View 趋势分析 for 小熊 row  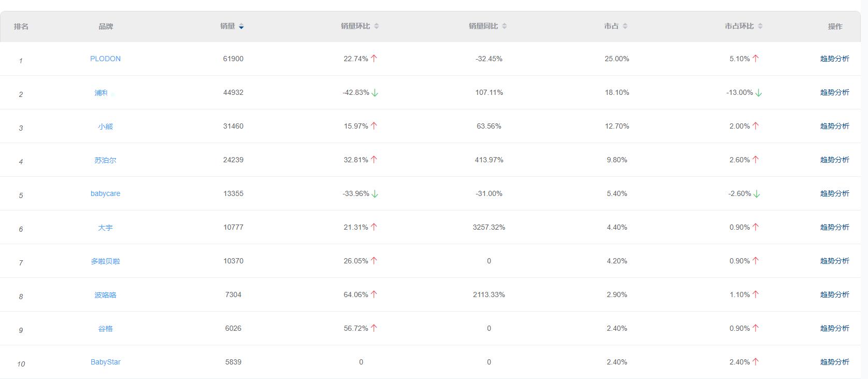coord(834,126)
